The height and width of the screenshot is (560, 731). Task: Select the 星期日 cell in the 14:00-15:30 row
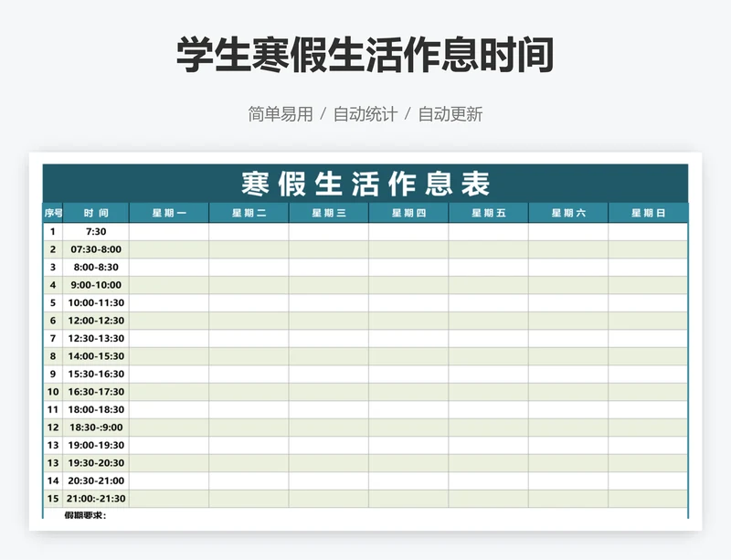[648, 356]
